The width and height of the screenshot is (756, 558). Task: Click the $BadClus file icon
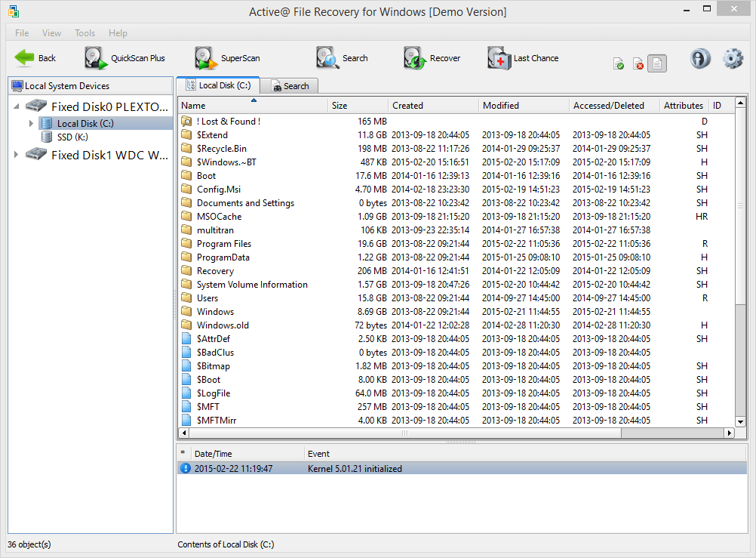coord(186,353)
